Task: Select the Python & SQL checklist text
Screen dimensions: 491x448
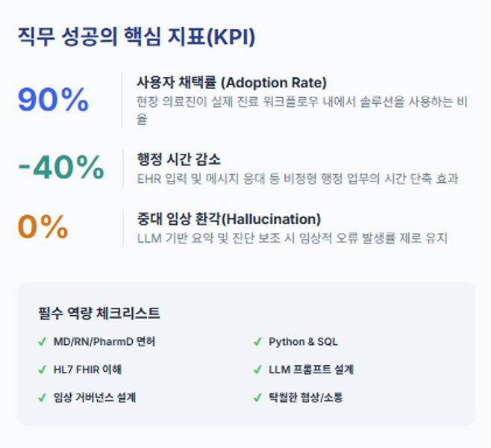Action: [x=303, y=341]
